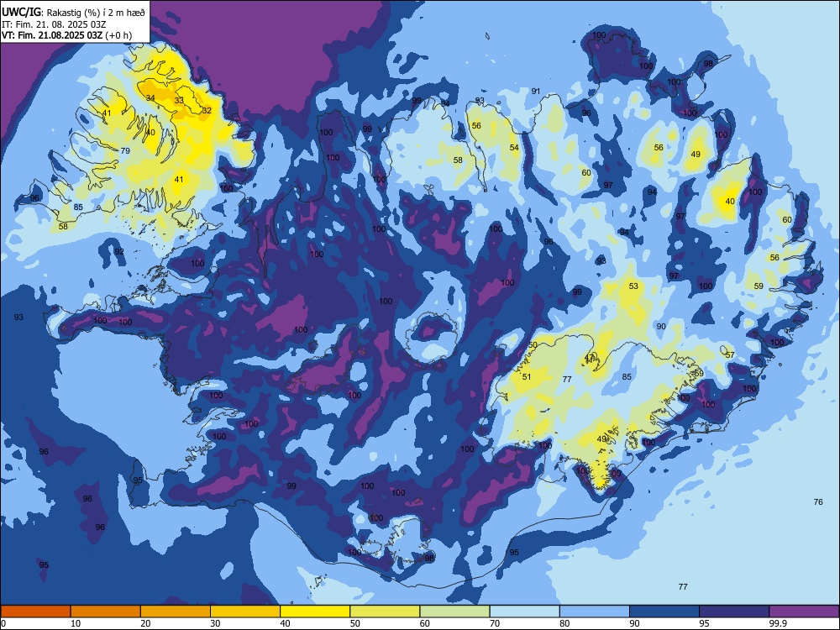The height and width of the screenshot is (630, 840).
Task: Click the '34' humidity value on the map
Action: tap(150, 98)
